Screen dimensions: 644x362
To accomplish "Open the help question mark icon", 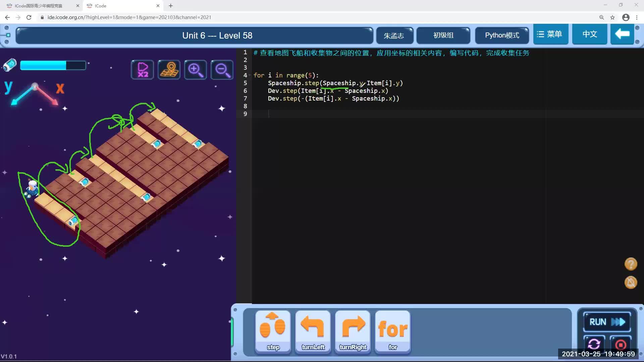I will 631,264.
